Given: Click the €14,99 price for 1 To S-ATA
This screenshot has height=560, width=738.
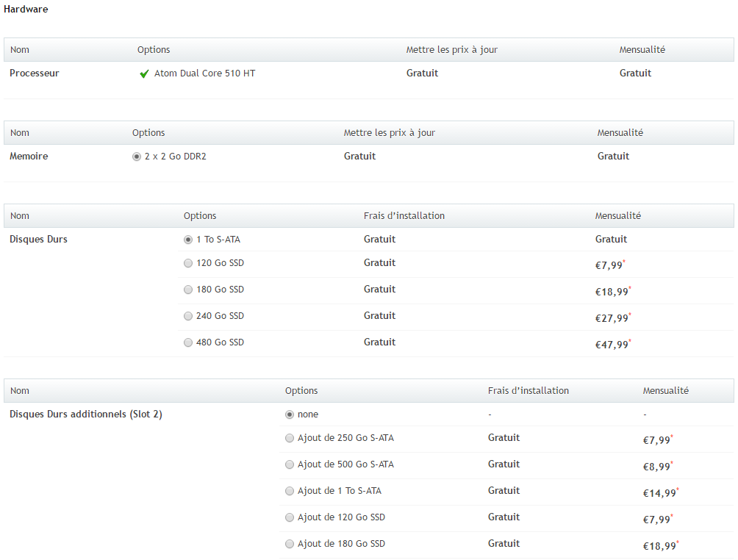Looking at the screenshot, I should [x=659, y=493].
